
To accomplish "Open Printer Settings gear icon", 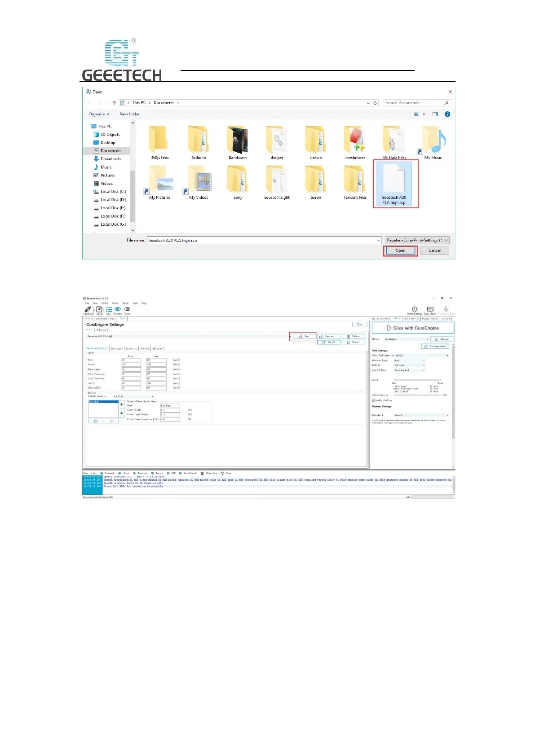I will [x=415, y=310].
